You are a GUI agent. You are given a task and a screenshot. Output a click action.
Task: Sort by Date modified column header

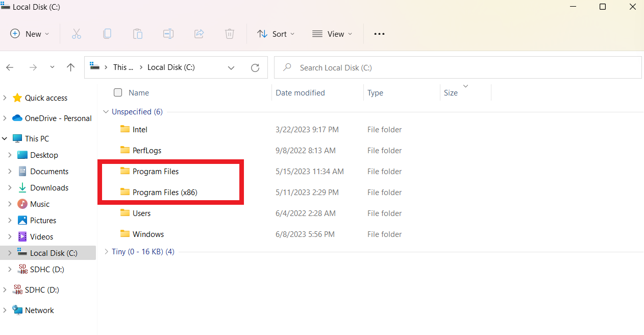300,93
